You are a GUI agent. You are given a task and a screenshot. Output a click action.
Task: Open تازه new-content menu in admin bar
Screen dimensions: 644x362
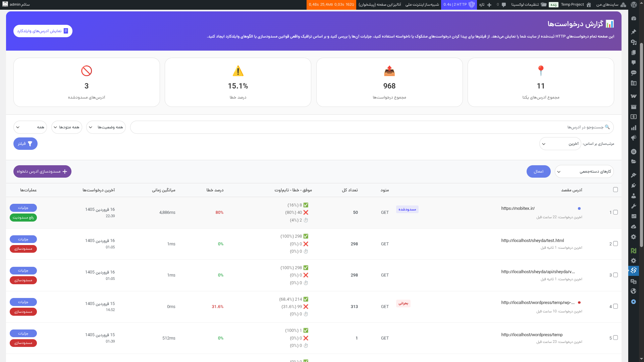(486, 5)
